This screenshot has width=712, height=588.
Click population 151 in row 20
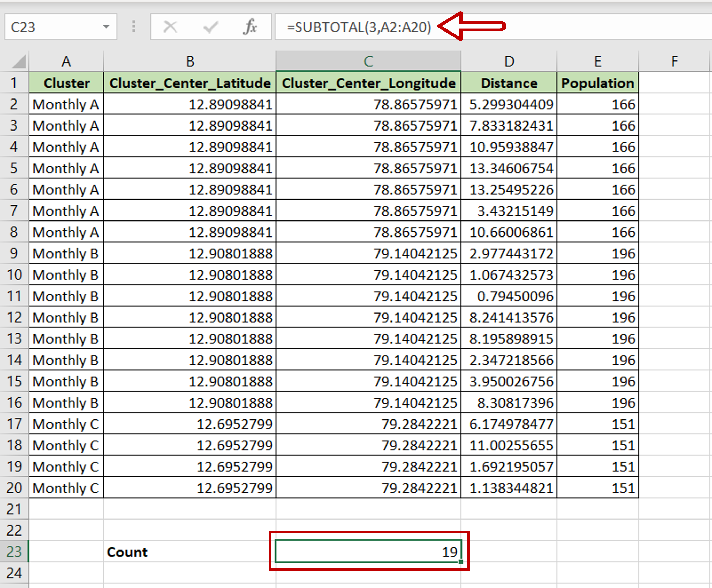pos(598,488)
